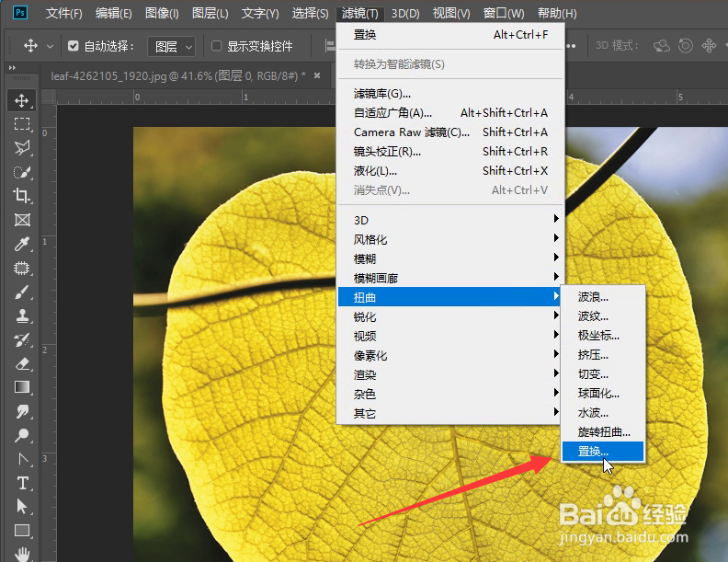Open tool preset picker arrow beside Move icon

click(51, 46)
